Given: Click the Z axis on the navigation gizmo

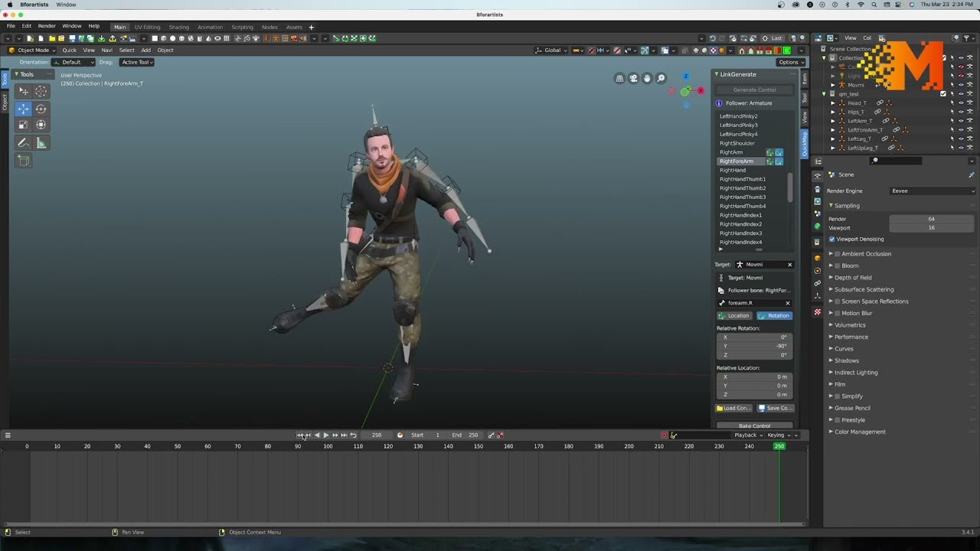Looking at the screenshot, I should coord(686,77).
